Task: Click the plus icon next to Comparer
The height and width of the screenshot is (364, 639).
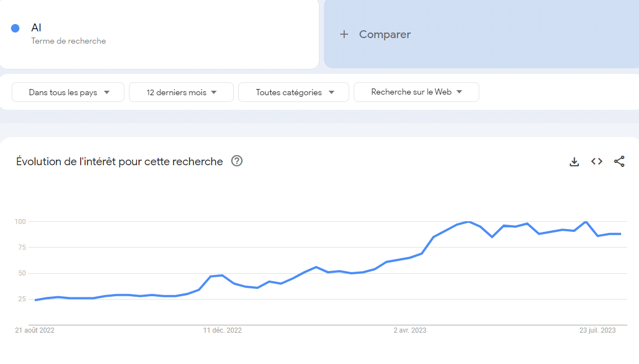Action: (x=344, y=34)
